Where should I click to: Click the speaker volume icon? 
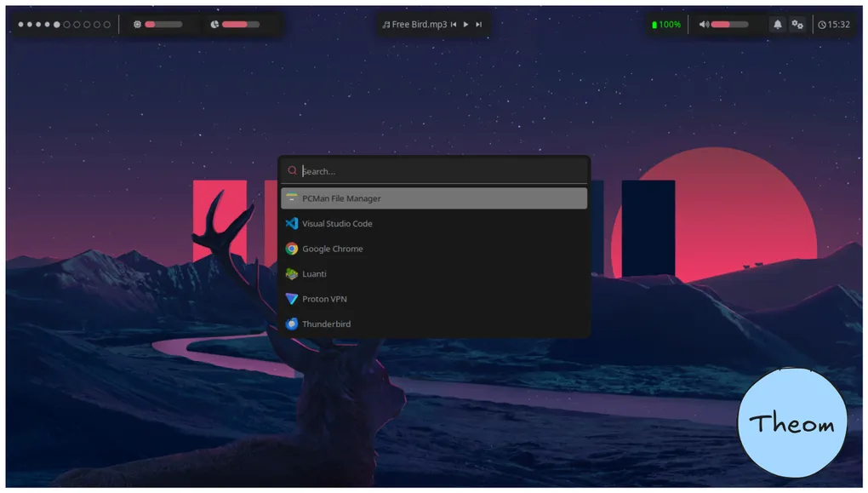704,25
